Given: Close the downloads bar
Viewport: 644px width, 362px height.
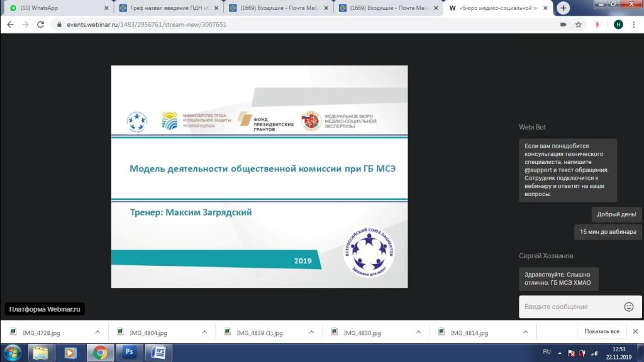Looking at the screenshot, I should pos(635,331).
